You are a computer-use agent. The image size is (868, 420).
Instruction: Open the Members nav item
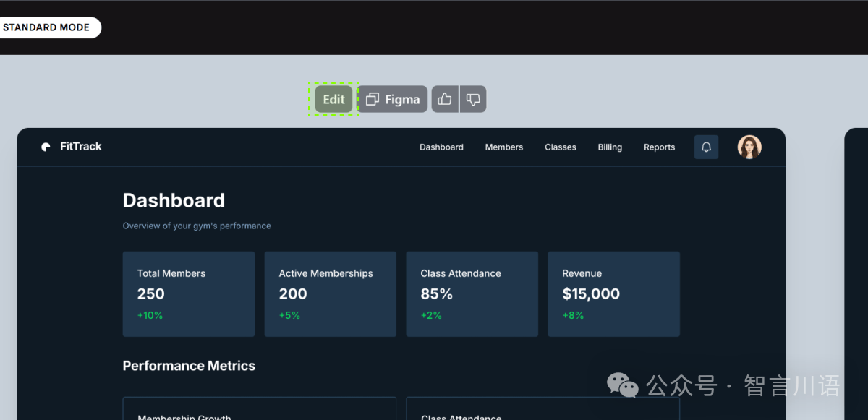click(504, 147)
